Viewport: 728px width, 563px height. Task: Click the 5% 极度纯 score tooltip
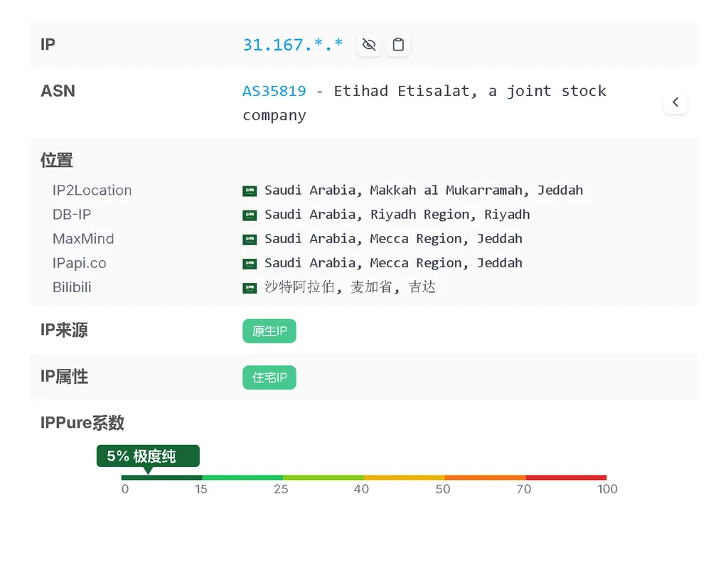click(148, 456)
